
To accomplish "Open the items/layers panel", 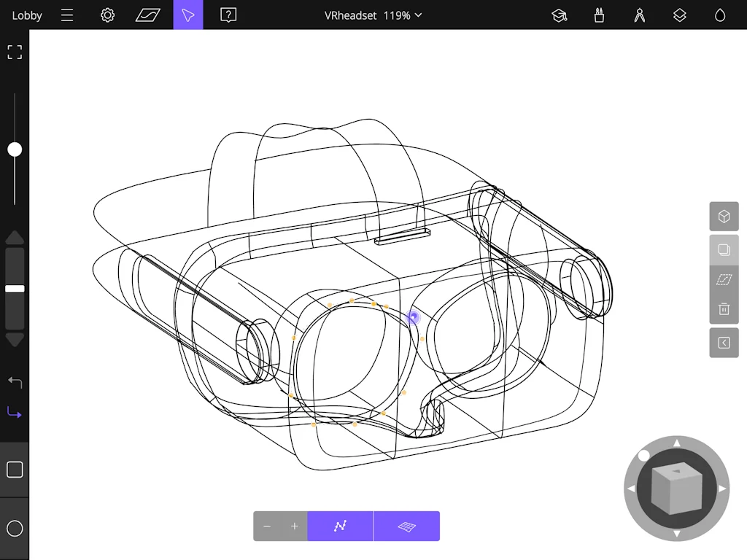I will point(679,15).
